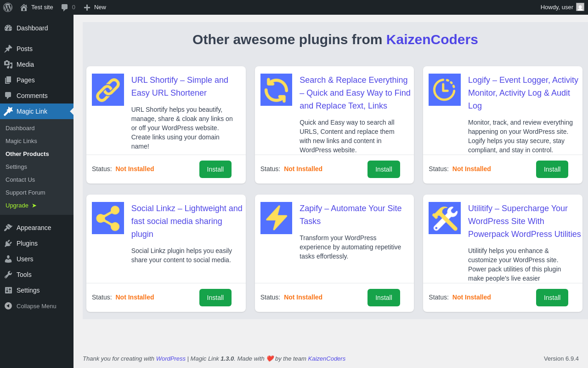Screen dimensions: 588x368
Task: Open the comments bubble in admin bar
Action: point(68,7)
